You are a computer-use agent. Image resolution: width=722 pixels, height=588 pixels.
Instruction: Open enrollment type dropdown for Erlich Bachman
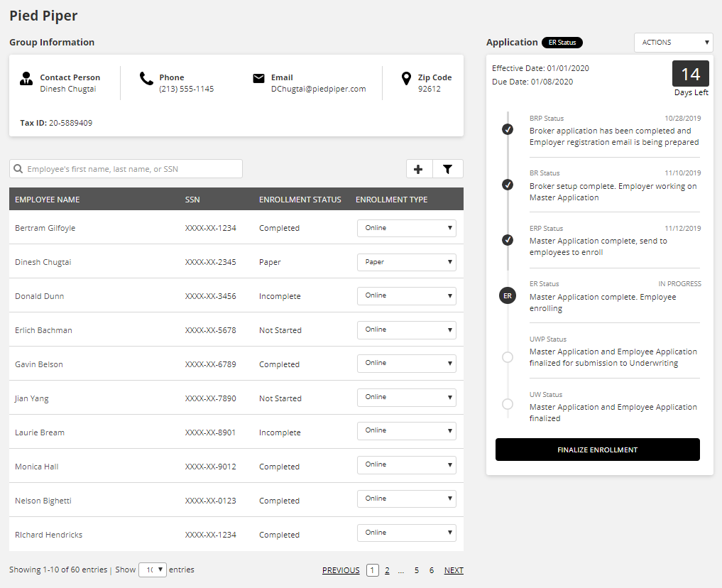click(x=407, y=330)
